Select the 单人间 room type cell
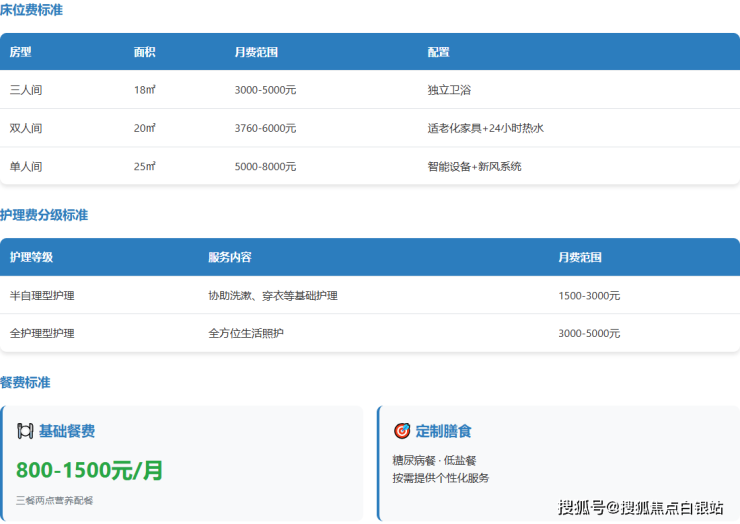 click(x=26, y=166)
